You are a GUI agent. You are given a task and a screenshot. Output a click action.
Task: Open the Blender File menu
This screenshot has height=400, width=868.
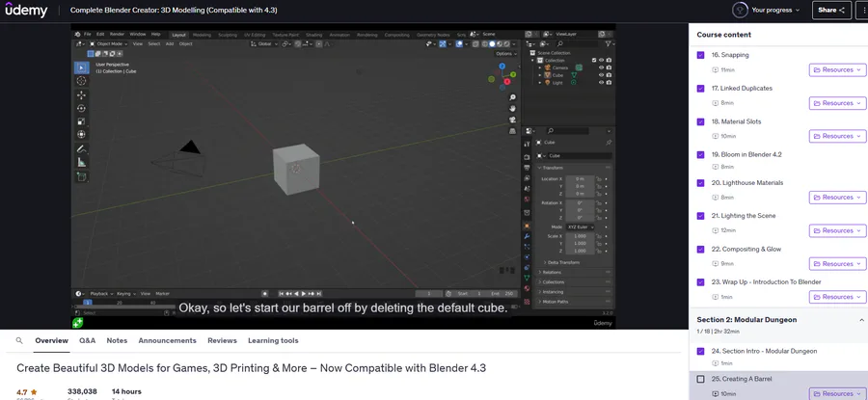click(88, 35)
